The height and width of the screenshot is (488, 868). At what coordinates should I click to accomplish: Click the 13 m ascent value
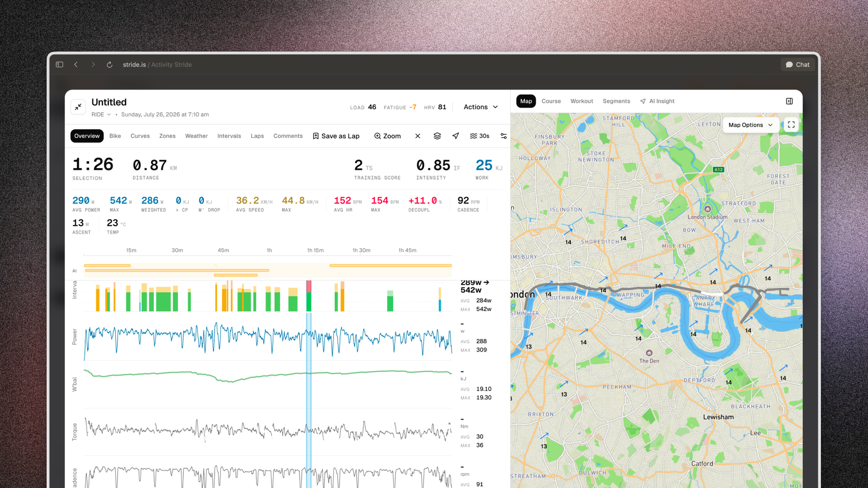(x=78, y=223)
